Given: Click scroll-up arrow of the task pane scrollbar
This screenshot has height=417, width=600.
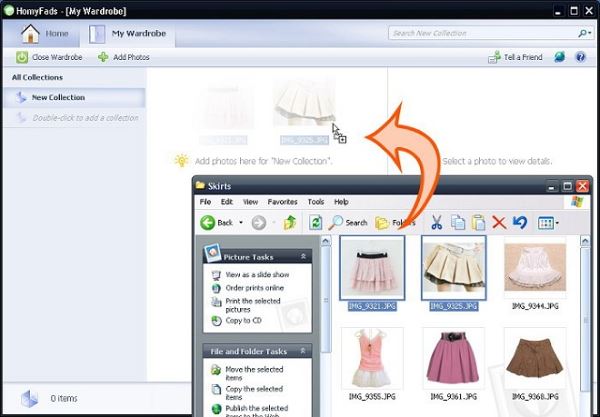Looking at the screenshot, I should coord(326,241).
